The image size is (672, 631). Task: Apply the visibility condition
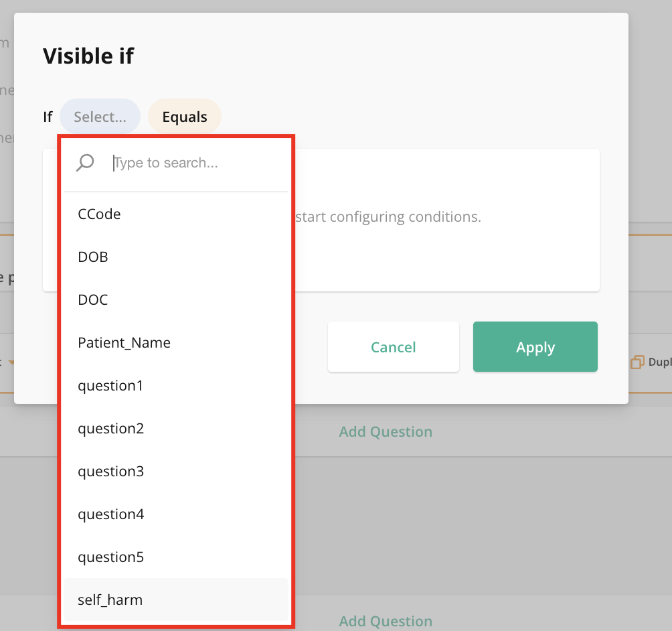click(x=535, y=347)
